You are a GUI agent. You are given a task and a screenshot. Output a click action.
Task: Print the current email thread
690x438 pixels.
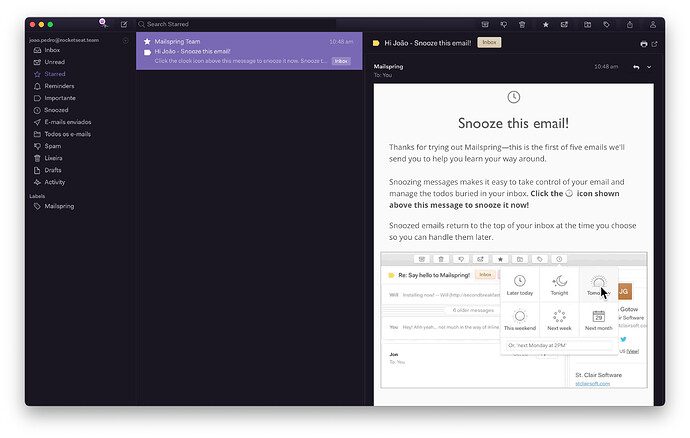644,44
